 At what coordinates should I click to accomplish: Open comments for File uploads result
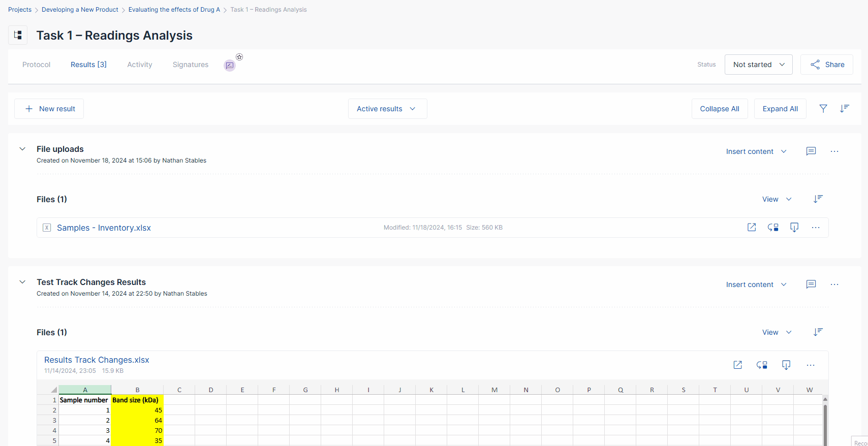[811, 151]
